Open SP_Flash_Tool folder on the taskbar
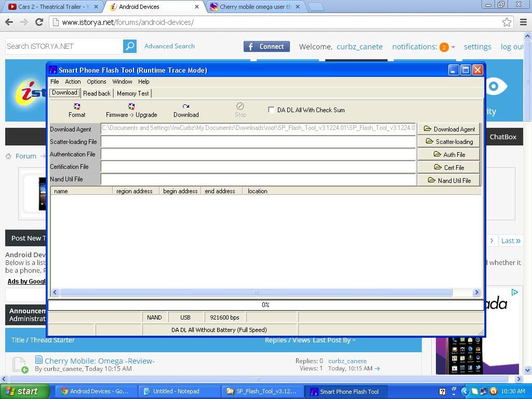Screen dimensions: 532x399 262,392
